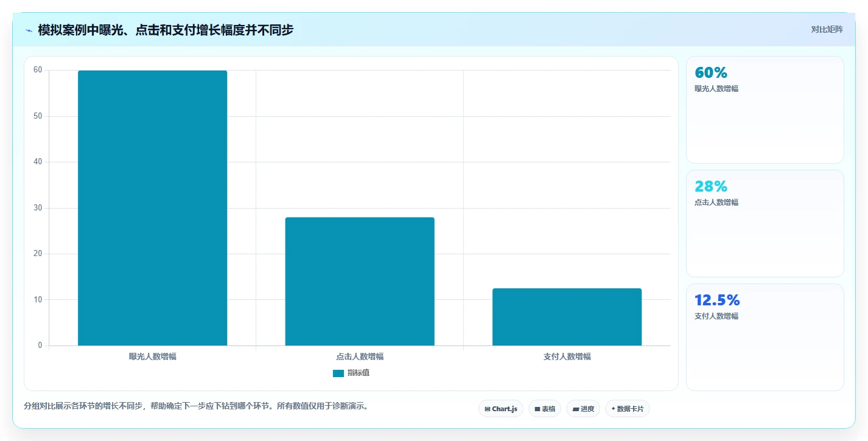868x441 pixels.
Task: Click the y-axis value 10
Action: pos(38,299)
